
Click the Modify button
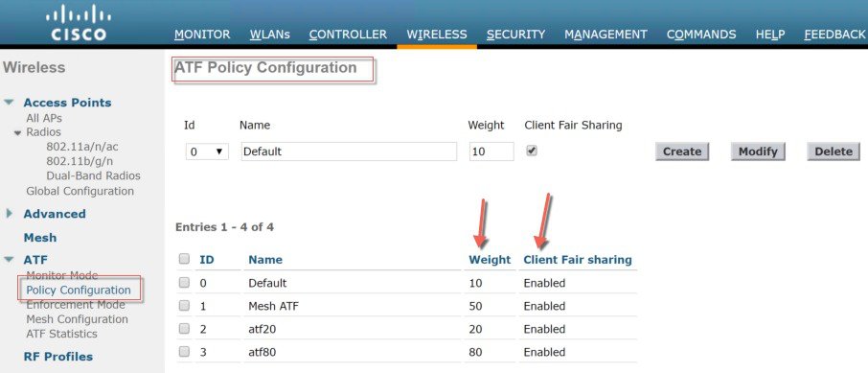click(x=758, y=152)
